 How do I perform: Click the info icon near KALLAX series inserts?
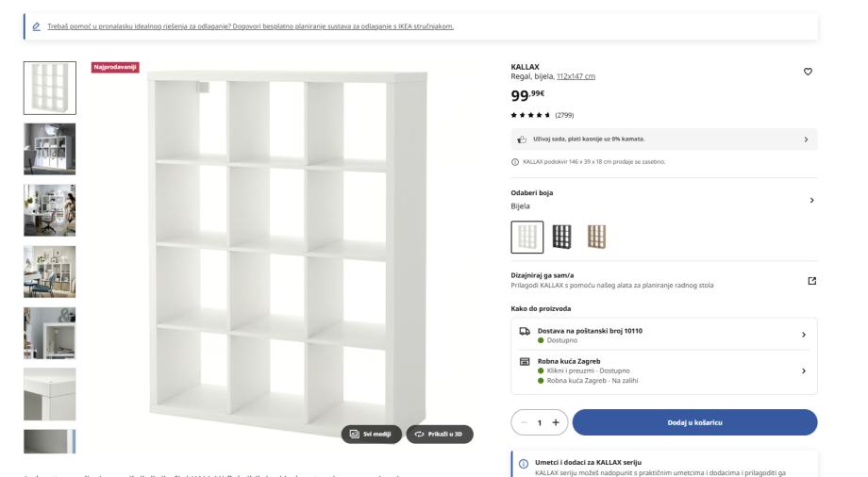coord(524,464)
